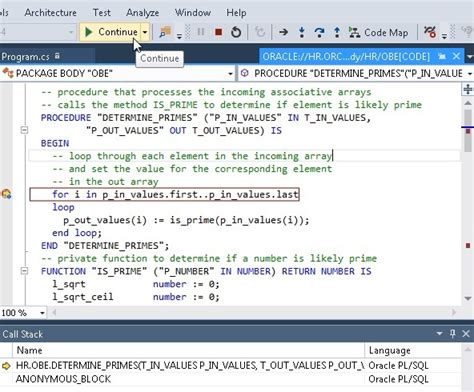Click the find-in-files toolbar icon

pyautogui.click(x=165, y=32)
